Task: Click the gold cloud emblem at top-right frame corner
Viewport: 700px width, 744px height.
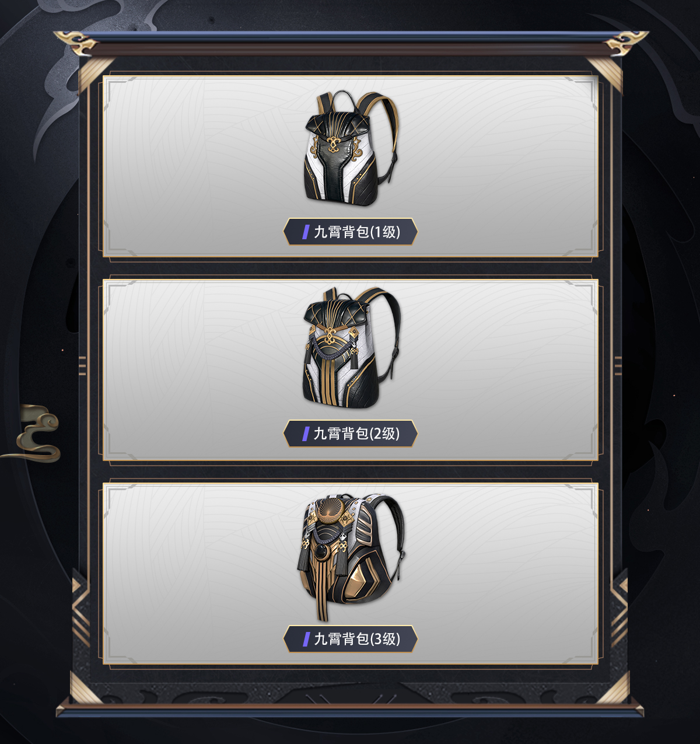Action: [x=625, y=44]
